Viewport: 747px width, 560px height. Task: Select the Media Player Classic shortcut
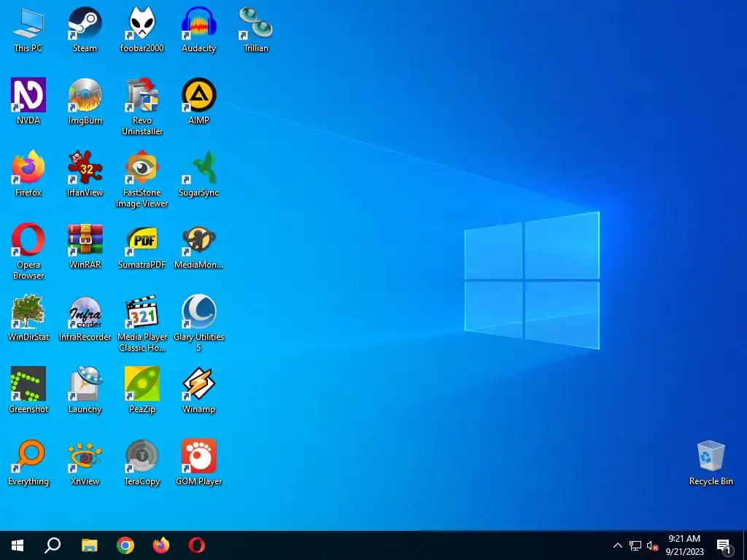(142, 323)
